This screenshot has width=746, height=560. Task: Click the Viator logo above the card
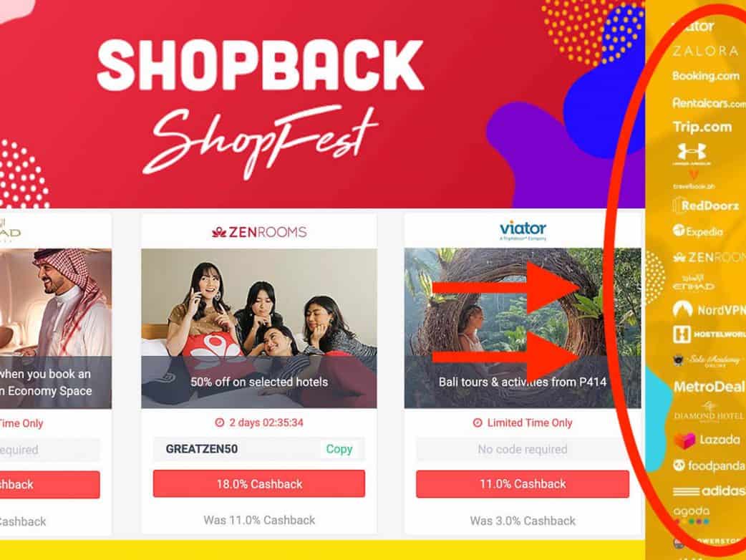(x=523, y=231)
